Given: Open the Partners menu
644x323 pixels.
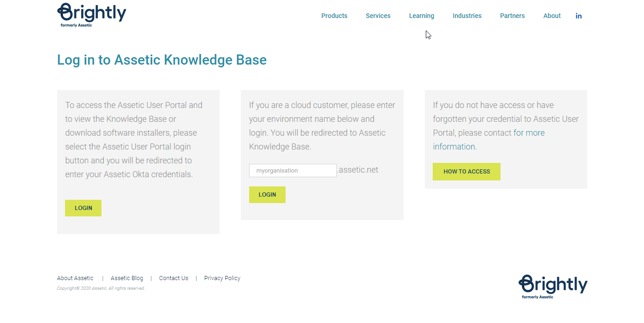Looking at the screenshot, I should 512,16.
